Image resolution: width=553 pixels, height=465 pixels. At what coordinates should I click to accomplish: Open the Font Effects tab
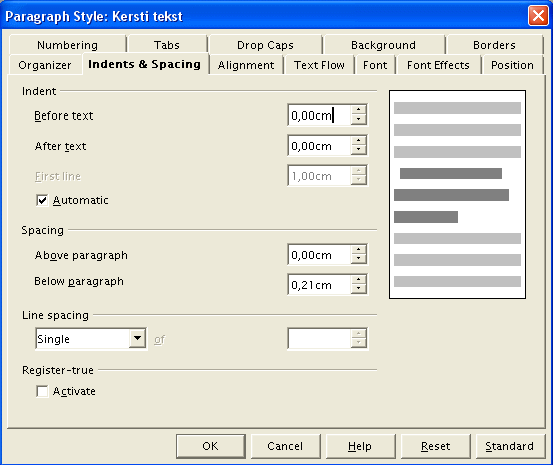tap(438, 65)
